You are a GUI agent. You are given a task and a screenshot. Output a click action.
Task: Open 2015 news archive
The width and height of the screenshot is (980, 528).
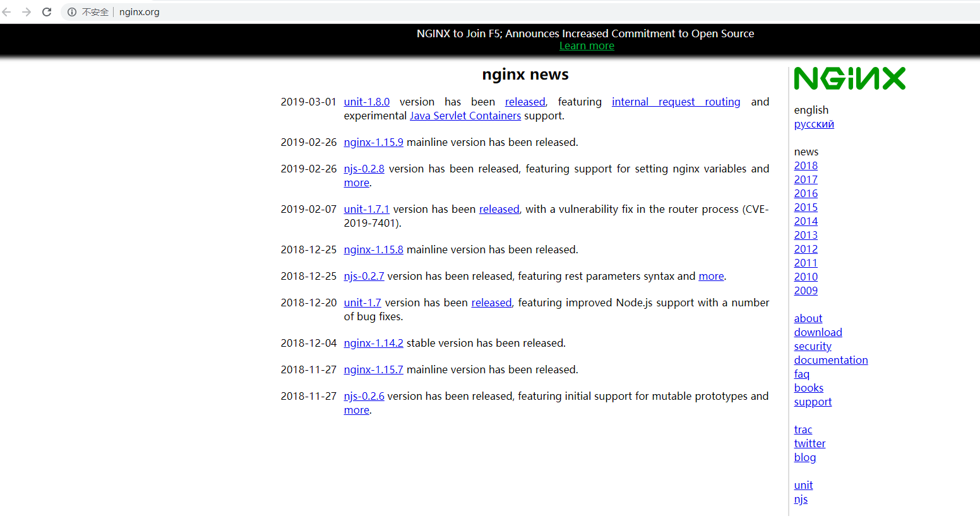(806, 207)
